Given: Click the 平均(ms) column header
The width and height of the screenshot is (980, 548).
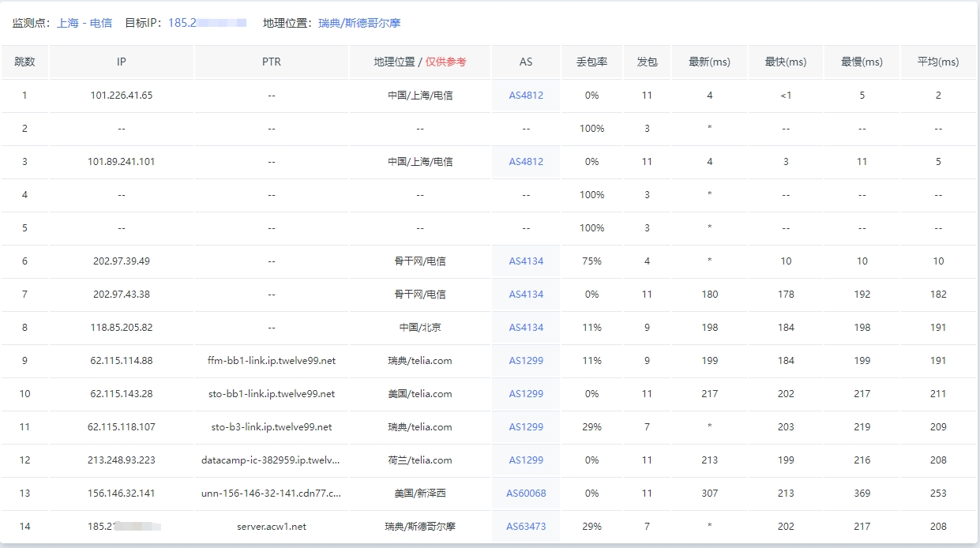Looking at the screenshot, I should pyautogui.click(x=938, y=62).
